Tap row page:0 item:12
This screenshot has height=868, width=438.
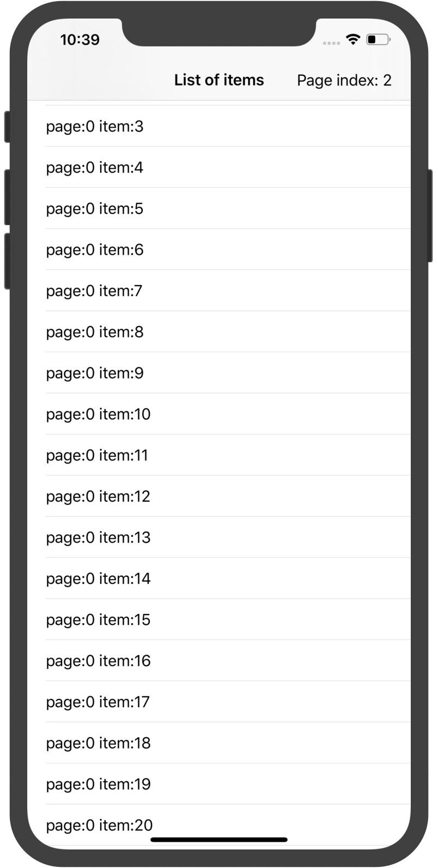pyautogui.click(x=219, y=496)
